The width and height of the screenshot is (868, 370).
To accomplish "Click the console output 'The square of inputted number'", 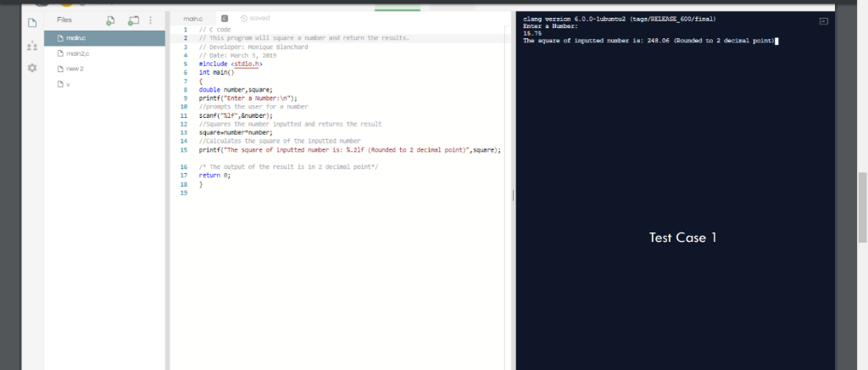I will click(x=648, y=41).
